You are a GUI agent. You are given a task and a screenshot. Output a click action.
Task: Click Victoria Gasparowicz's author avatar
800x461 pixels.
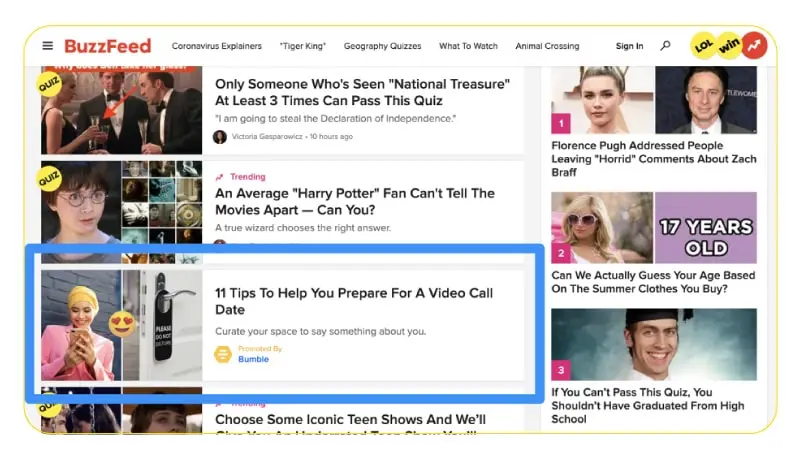point(220,137)
